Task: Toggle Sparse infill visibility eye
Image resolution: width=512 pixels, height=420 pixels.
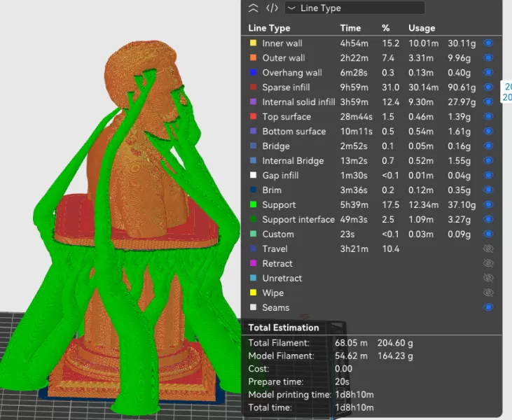Action: [488, 87]
